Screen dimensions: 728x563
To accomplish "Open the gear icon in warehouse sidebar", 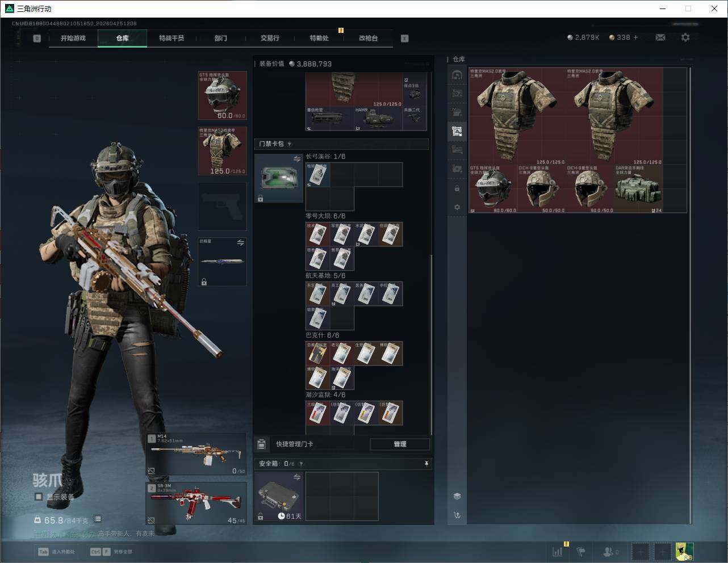I will click(x=457, y=207).
